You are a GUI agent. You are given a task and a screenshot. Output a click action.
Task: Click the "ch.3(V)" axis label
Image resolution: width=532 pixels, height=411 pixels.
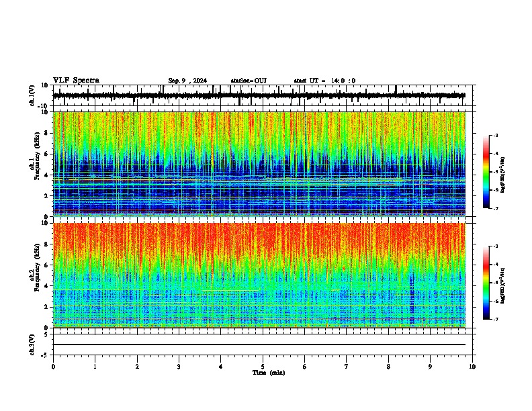[x=32, y=345]
